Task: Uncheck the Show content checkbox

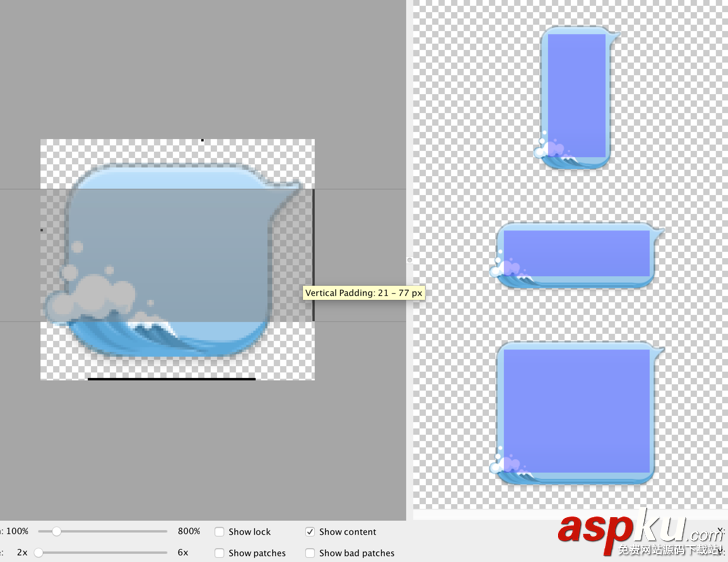Action: click(x=310, y=532)
